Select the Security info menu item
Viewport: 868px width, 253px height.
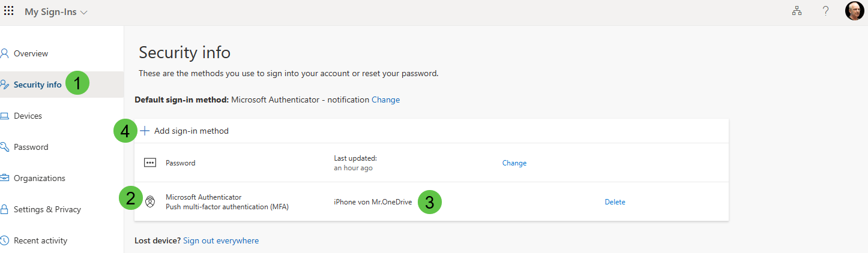click(37, 85)
